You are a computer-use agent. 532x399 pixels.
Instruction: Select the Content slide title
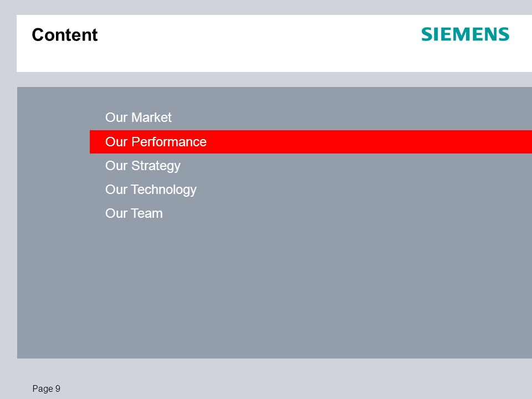tap(64, 35)
